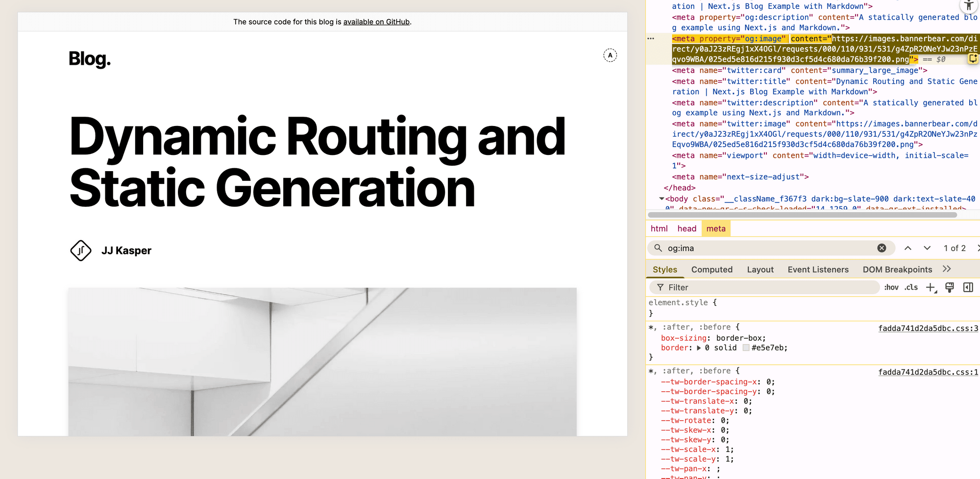980x479 pixels.
Task: Collapse the body element disclosure triangle
Action: click(661, 199)
